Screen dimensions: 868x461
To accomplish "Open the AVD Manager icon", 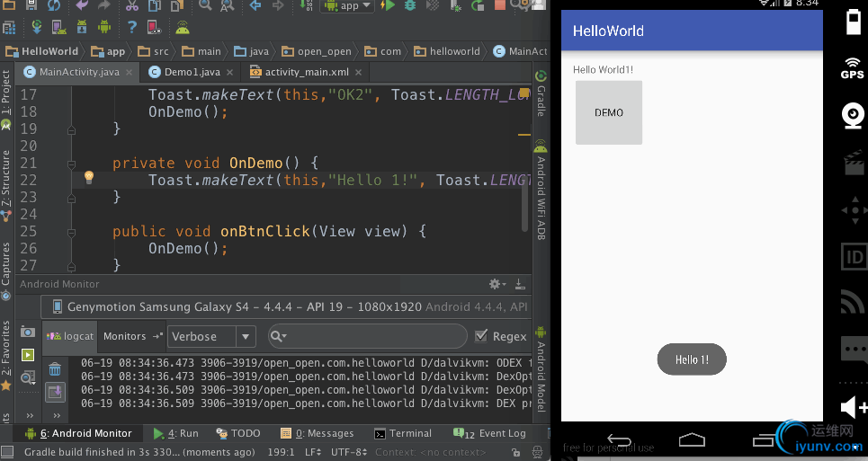I will pos(59,27).
